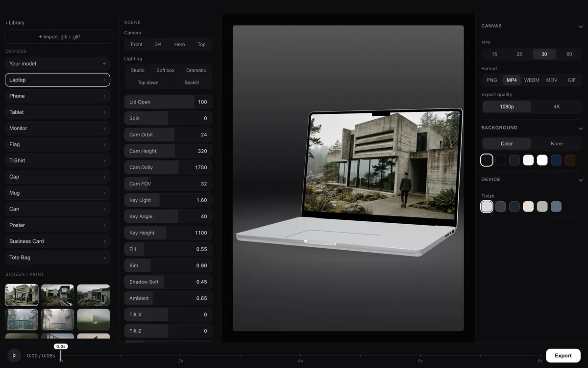Viewport: 588px width, 368px height.
Task: Apply Studio lighting preset
Action: (x=138, y=71)
